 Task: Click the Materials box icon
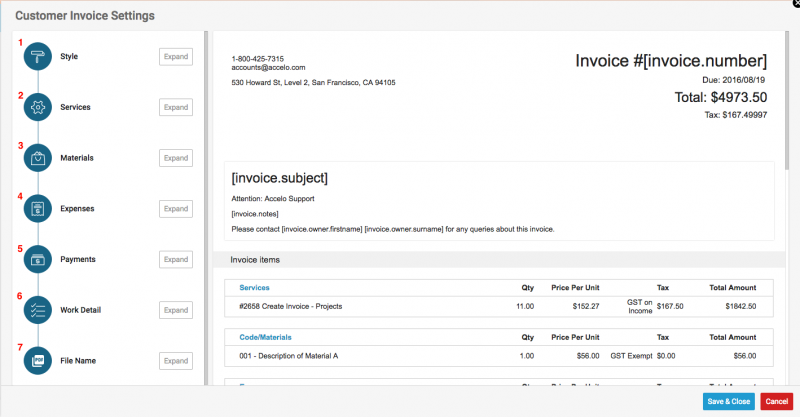(x=38, y=158)
